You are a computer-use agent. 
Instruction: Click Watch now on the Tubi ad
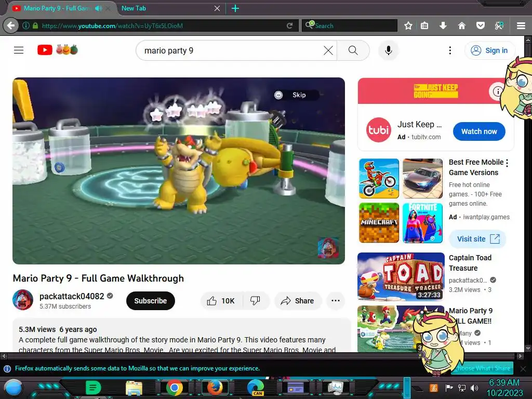[x=478, y=131]
